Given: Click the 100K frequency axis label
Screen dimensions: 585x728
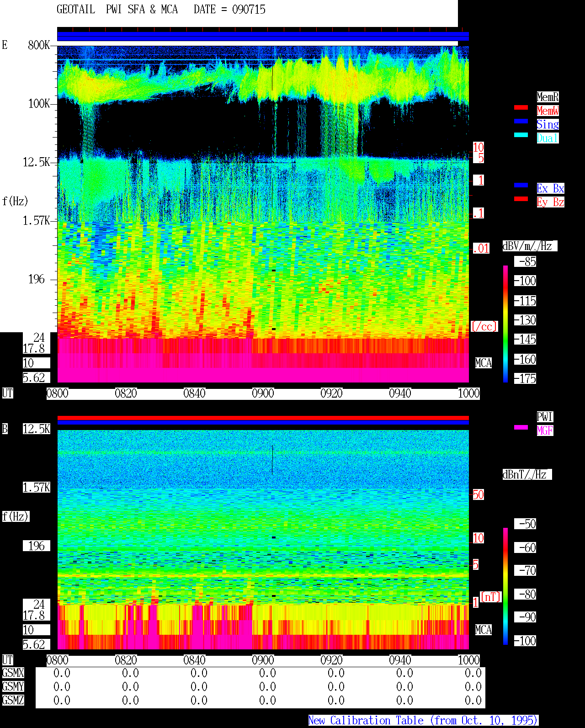Looking at the screenshot, I should pos(39,103).
